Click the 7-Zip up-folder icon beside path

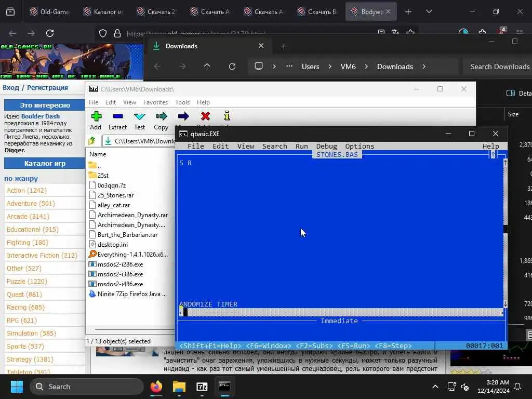92,141
